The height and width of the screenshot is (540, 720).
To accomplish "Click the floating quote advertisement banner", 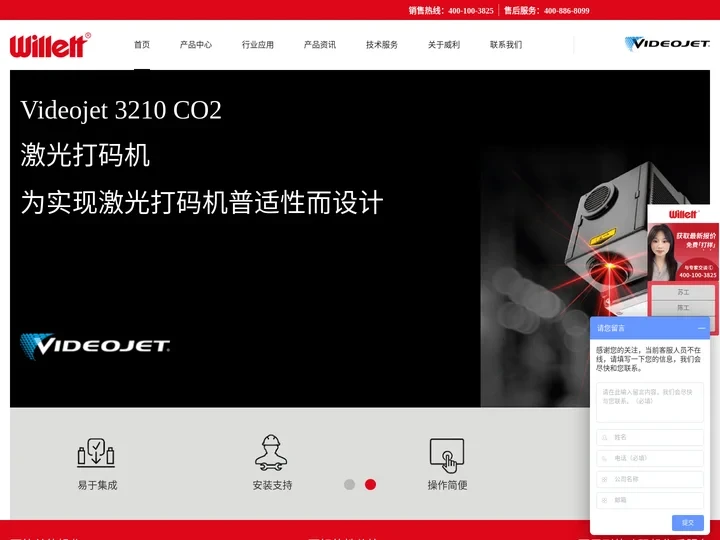I will (x=683, y=252).
